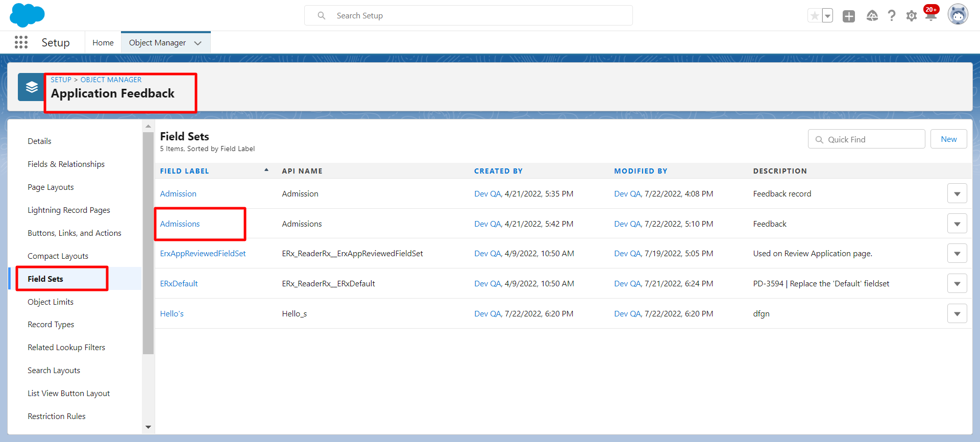Open the setup gear icon
Screen dimensions: 980x442
pyautogui.click(x=911, y=16)
